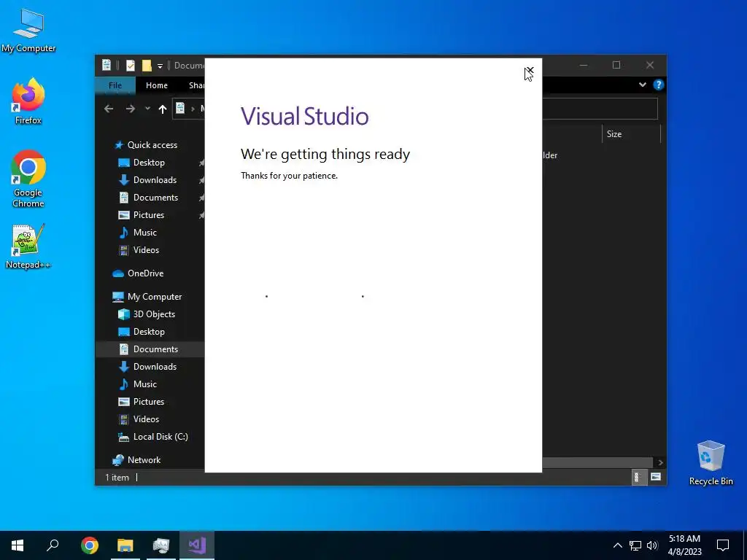This screenshot has width=747, height=560.
Task: Sort by the Size column header
Action: 631,134
